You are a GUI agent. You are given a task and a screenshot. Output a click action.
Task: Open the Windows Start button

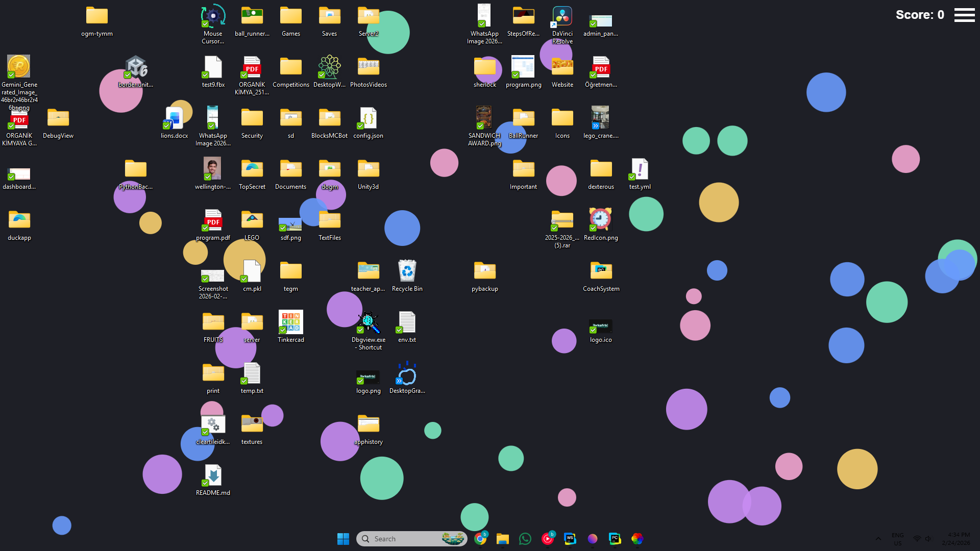click(343, 539)
